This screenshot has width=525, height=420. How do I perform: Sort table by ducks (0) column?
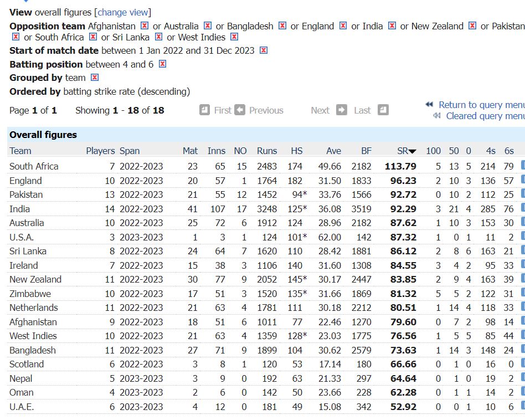[469, 151]
